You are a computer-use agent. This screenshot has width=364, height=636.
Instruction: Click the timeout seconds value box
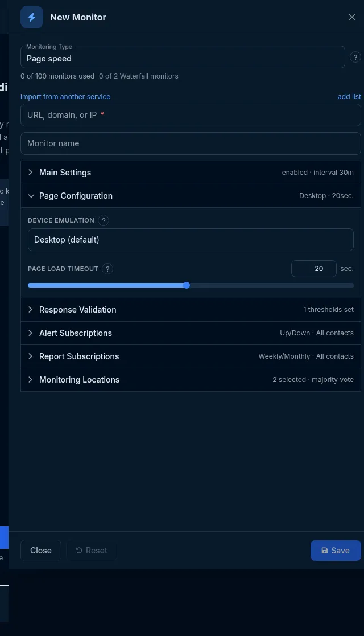click(314, 269)
